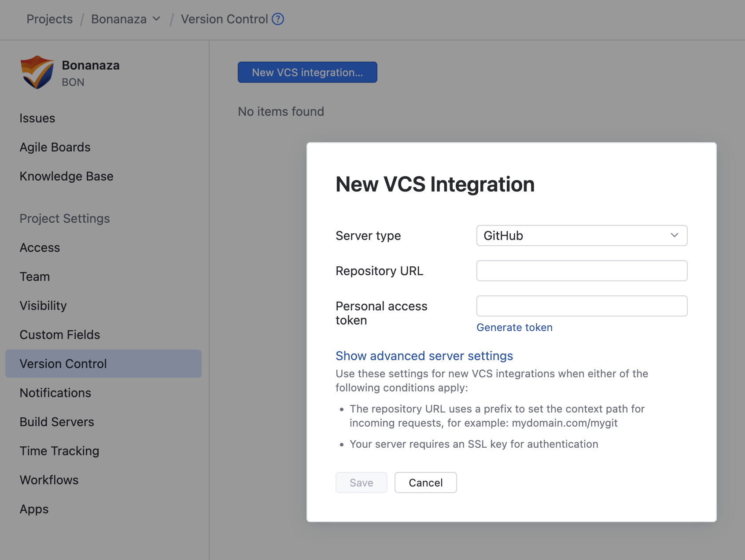745x560 pixels.
Task: Go to Knowledge Base
Action: click(x=66, y=176)
